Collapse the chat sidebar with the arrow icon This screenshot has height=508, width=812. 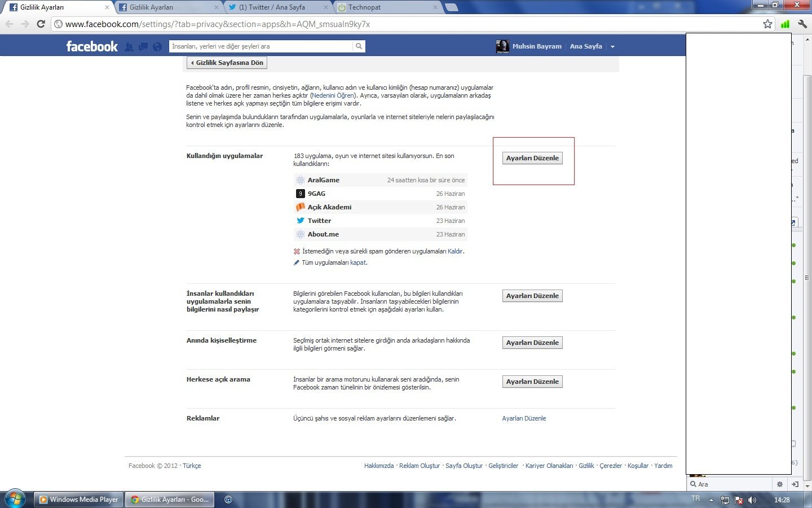(795, 484)
